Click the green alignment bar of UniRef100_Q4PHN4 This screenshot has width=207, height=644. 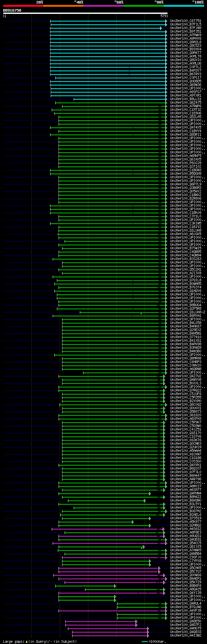coord(104,493)
